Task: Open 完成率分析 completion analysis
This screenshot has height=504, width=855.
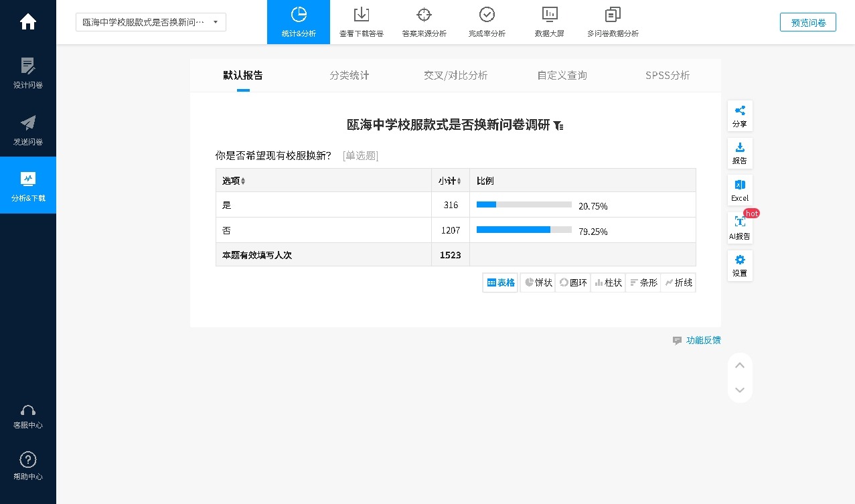Action: (x=487, y=23)
